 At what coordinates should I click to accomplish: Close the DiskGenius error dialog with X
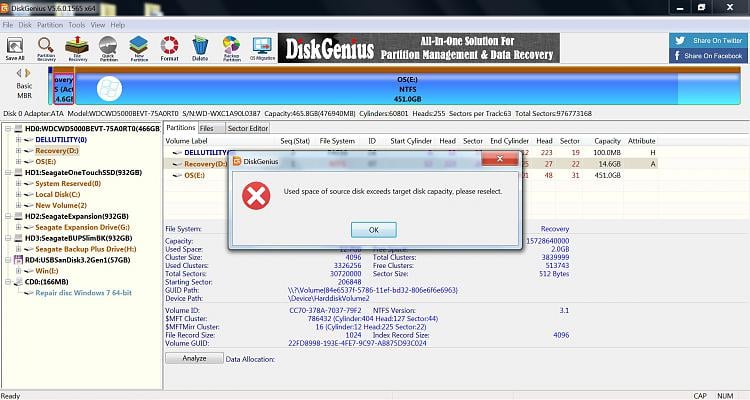click(499, 159)
